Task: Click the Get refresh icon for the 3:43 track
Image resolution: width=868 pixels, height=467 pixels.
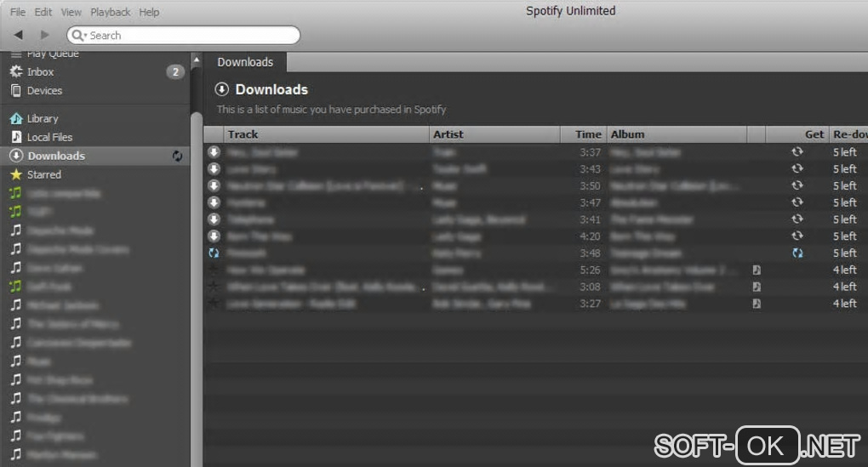Action: pyautogui.click(x=797, y=168)
